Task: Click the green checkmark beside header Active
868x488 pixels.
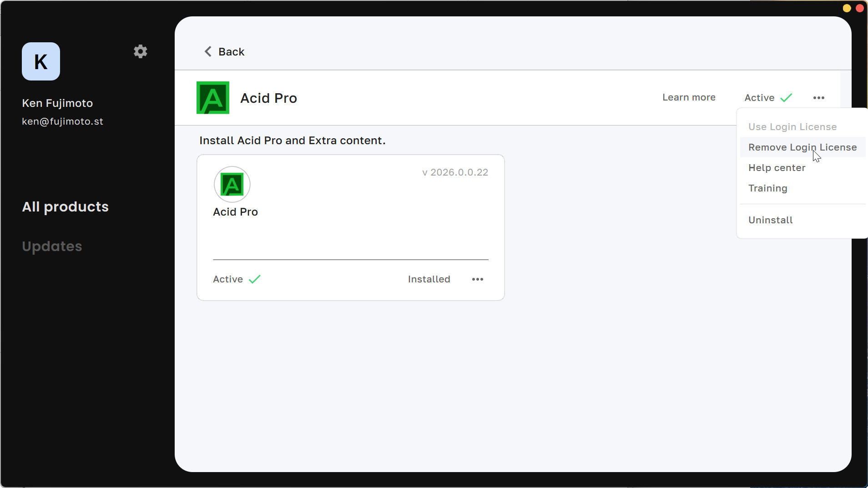Action: [786, 98]
